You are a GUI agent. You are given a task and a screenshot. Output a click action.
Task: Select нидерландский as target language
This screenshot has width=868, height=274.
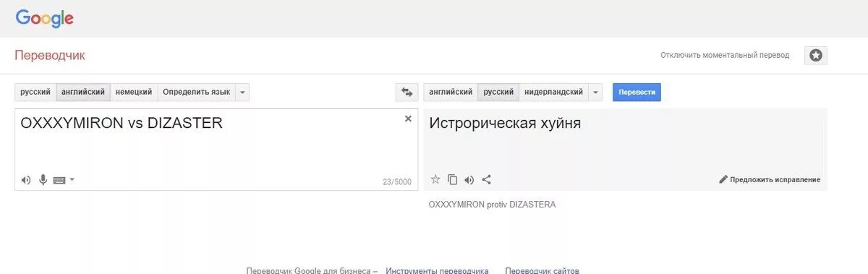pos(554,92)
